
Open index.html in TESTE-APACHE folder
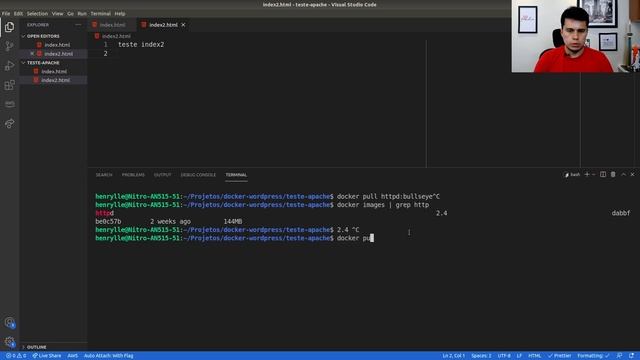point(54,71)
